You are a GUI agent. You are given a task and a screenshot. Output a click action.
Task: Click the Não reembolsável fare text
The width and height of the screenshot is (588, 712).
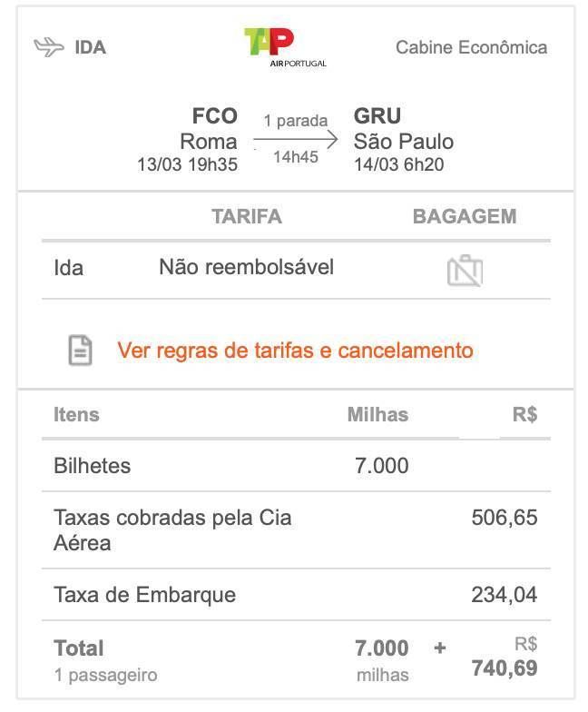pyautogui.click(x=247, y=267)
